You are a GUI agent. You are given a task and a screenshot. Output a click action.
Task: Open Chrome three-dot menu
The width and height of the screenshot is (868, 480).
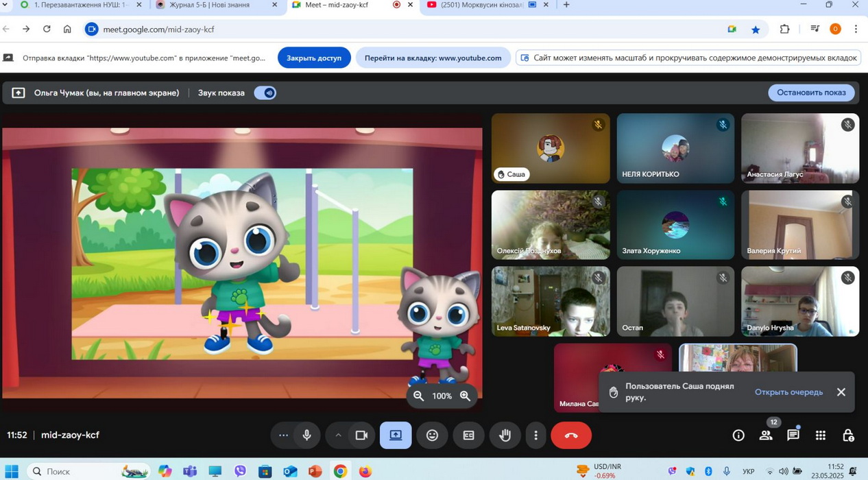click(x=856, y=29)
